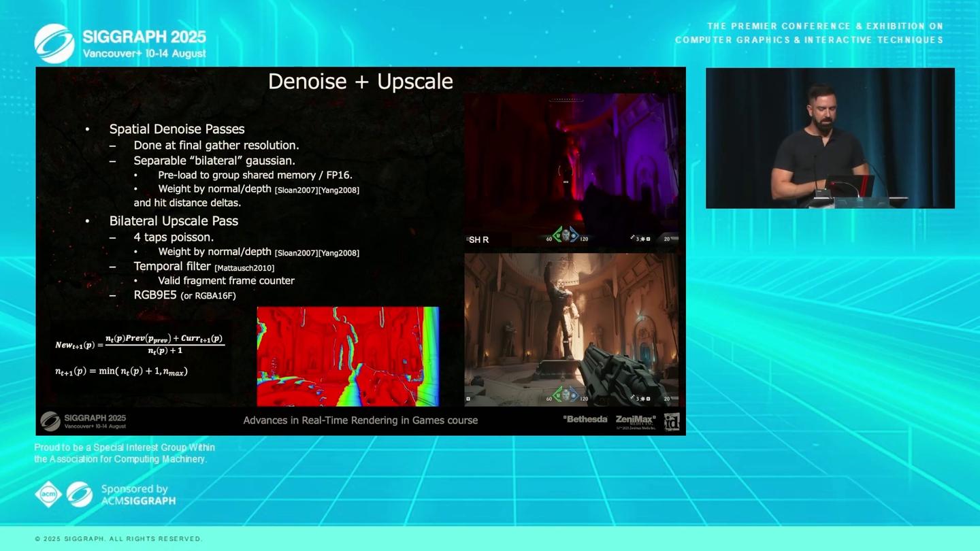Screen dimensions: 980x551
Task: Click the "Sponsored by ACMSIGGRAPH" text
Action: 138,495
